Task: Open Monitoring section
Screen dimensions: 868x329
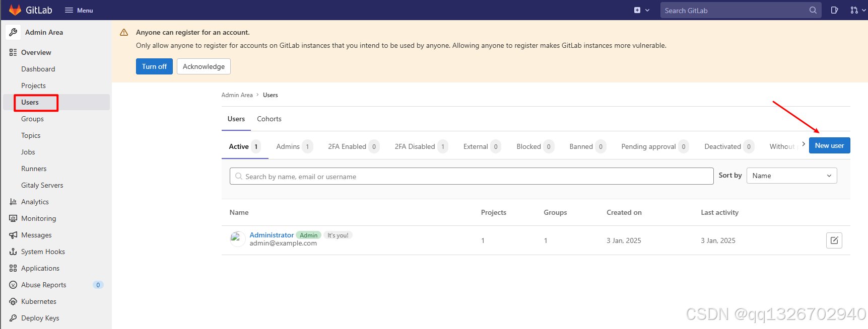Action: pyautogui.click(x=39, y=218)
